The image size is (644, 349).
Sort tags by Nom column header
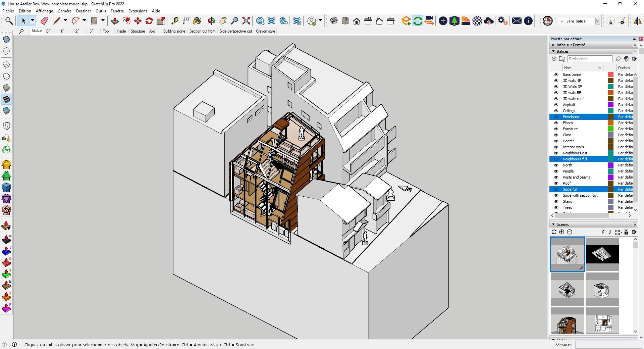583,68
